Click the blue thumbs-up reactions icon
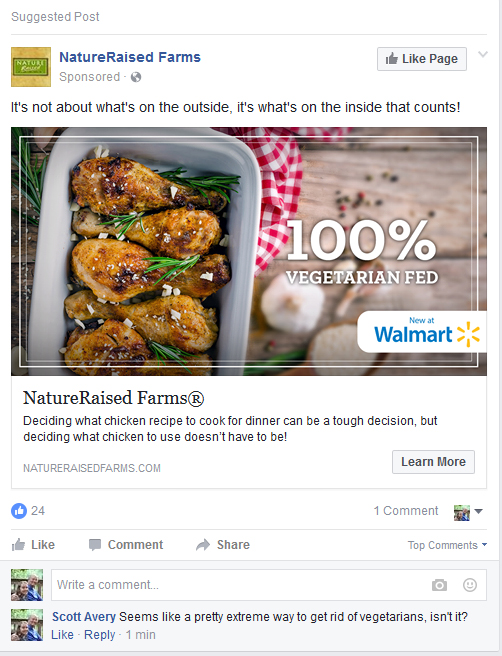502x656 pixels. pos(19,511)
